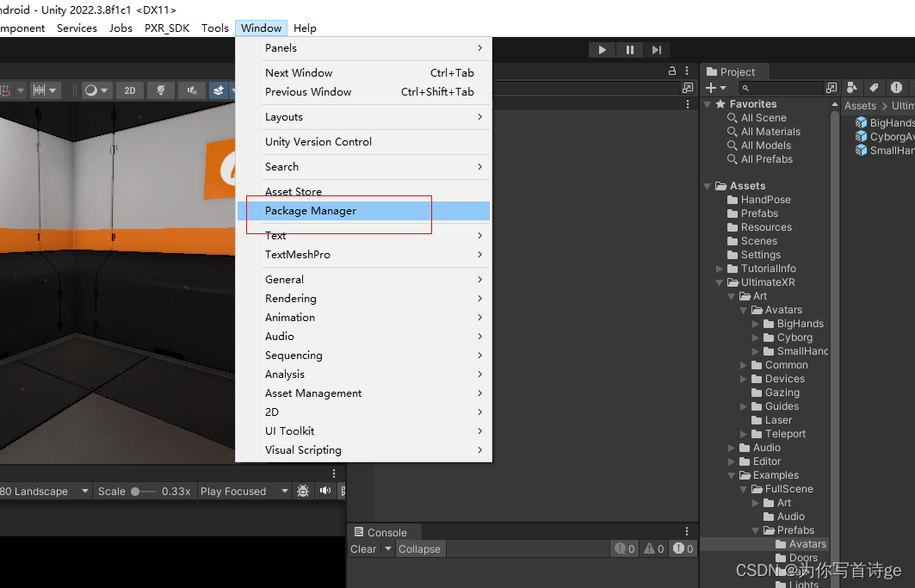Viewport: 915px width, 588px height.
Task: Select All Scene saved search
Action: coord(764,117)
